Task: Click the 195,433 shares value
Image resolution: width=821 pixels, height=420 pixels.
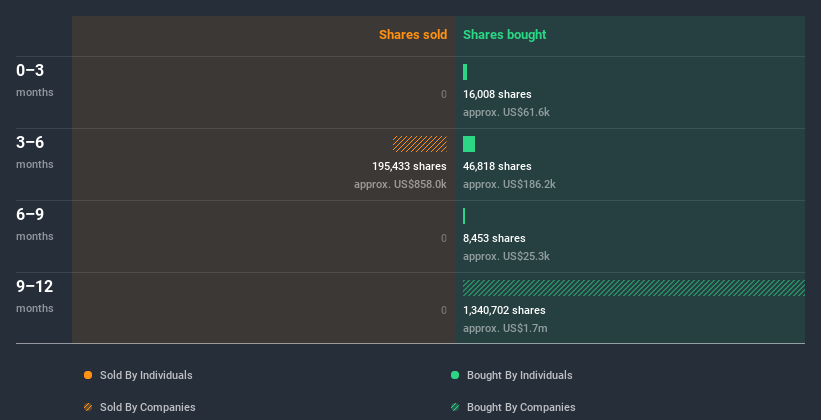Action: (409, 166)
